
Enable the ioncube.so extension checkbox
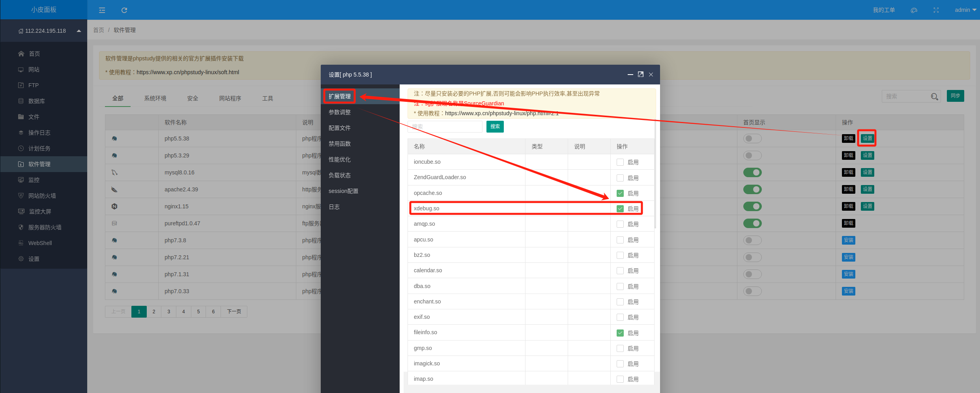[x=620, y=162]
